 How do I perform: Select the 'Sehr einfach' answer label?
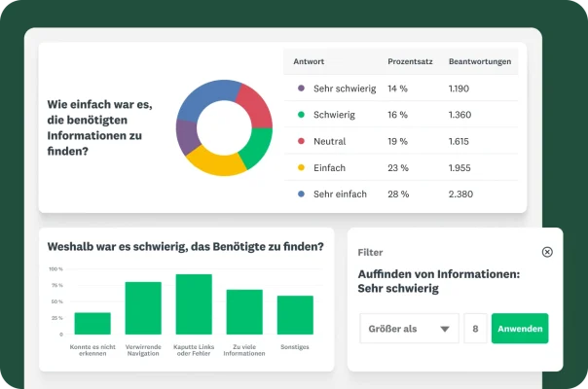tap(340, 194)
